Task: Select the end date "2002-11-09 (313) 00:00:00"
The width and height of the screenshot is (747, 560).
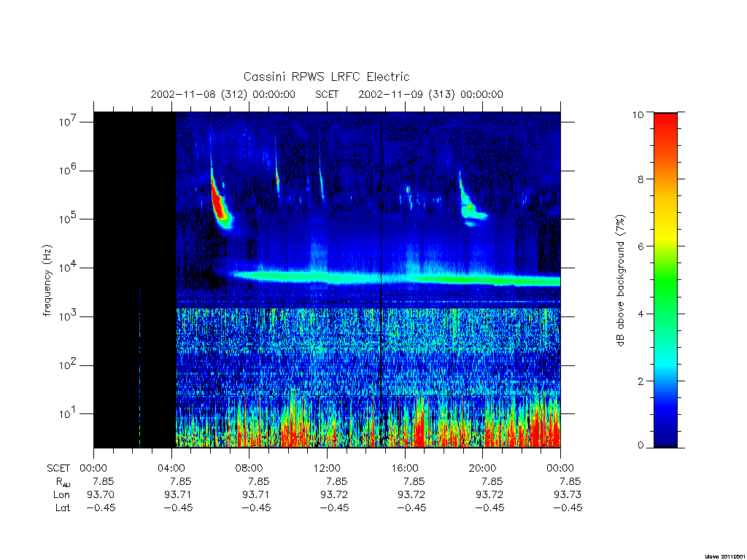Action: coord(430,94)
